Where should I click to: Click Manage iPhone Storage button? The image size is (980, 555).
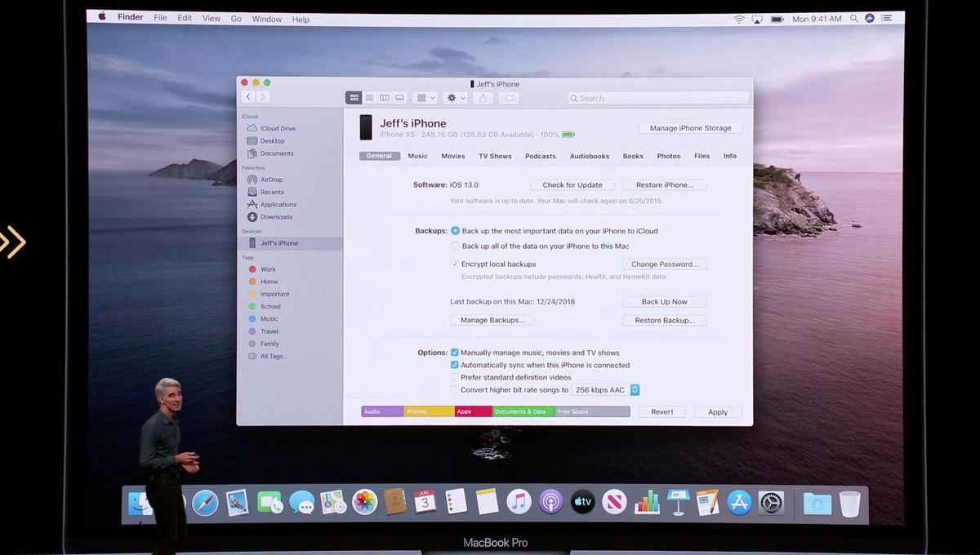[691, 128]
